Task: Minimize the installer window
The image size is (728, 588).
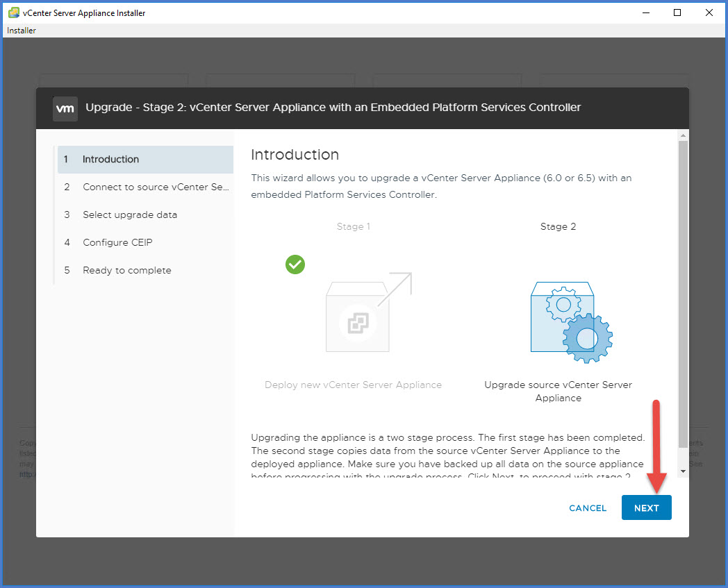Action: tap(645, 12)
